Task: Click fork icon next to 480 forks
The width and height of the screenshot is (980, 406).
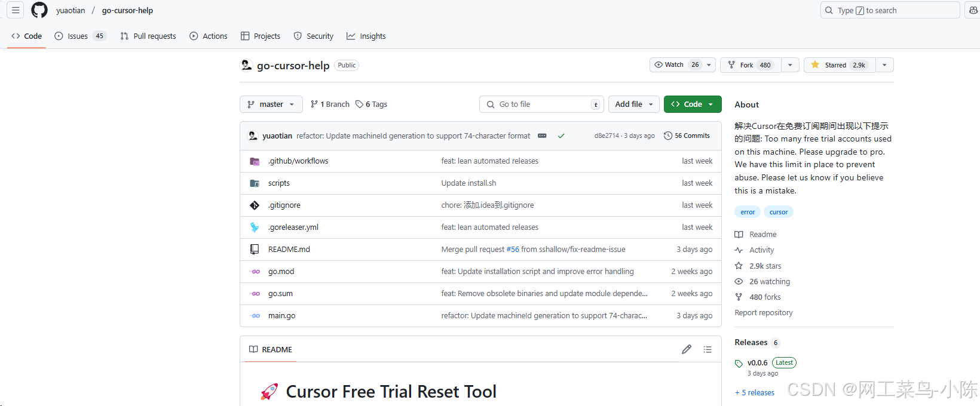Action: (739, 297)
